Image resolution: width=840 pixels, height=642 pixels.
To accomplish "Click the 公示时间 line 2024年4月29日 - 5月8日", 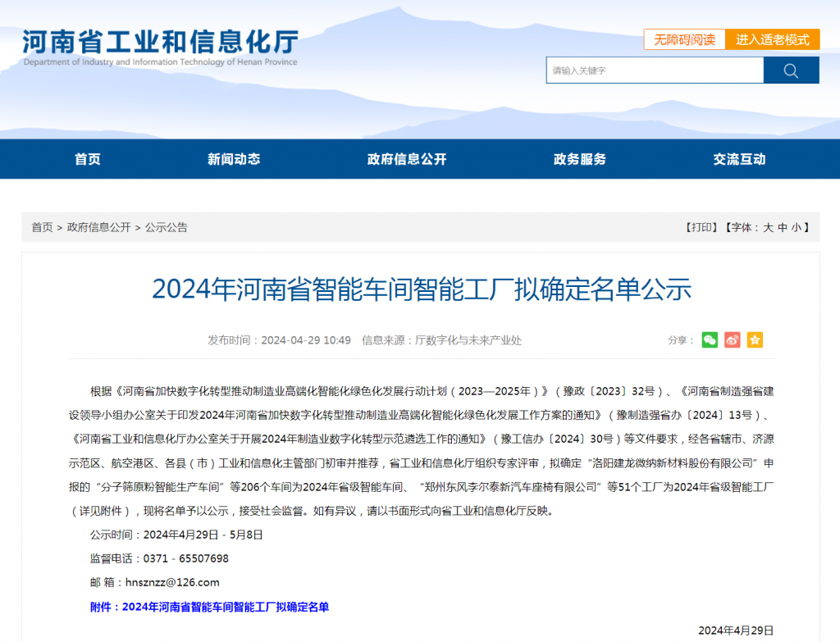I will 176,535.
